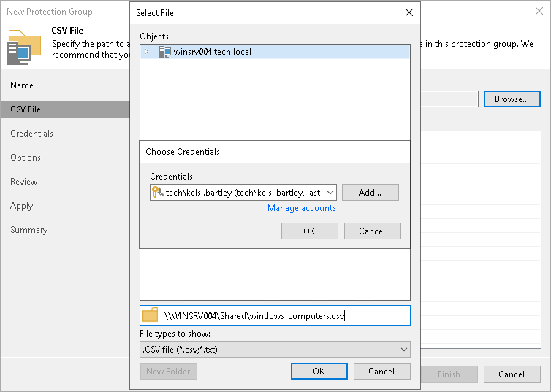Go to the Summary wizard step
551x392 pixels.
click(28, 230)
